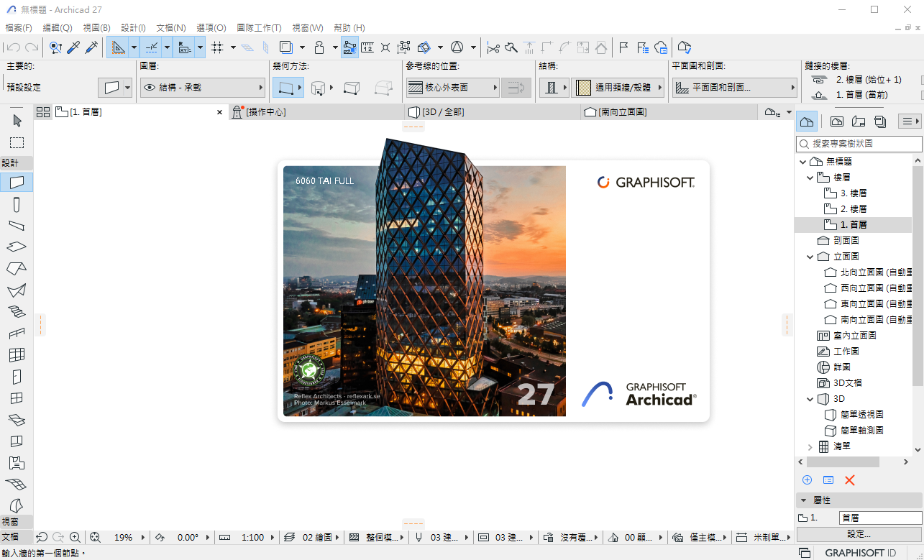
Task: Toggle the Guide Lines button
Action: (x=119, y=47)
